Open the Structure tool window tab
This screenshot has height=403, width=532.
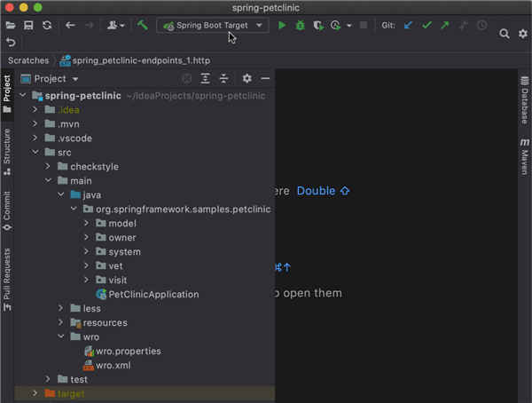click(x=7, y=152)
